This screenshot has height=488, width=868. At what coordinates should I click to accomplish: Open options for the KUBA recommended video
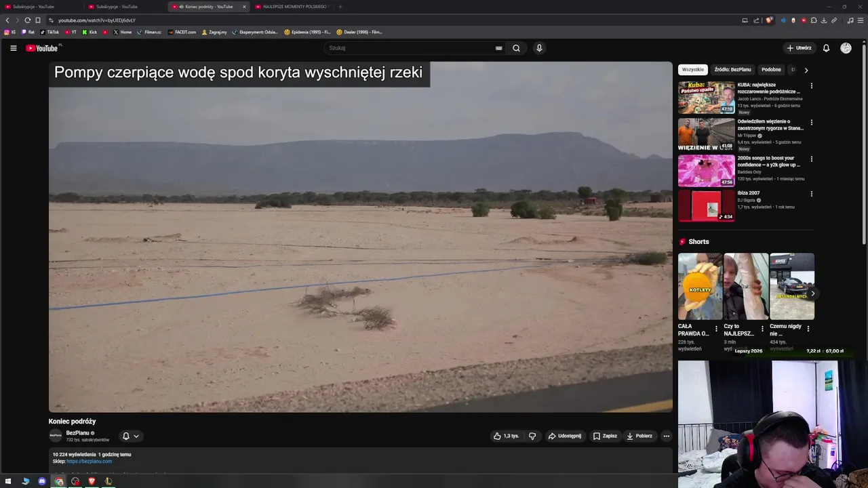tap(811, 86)
